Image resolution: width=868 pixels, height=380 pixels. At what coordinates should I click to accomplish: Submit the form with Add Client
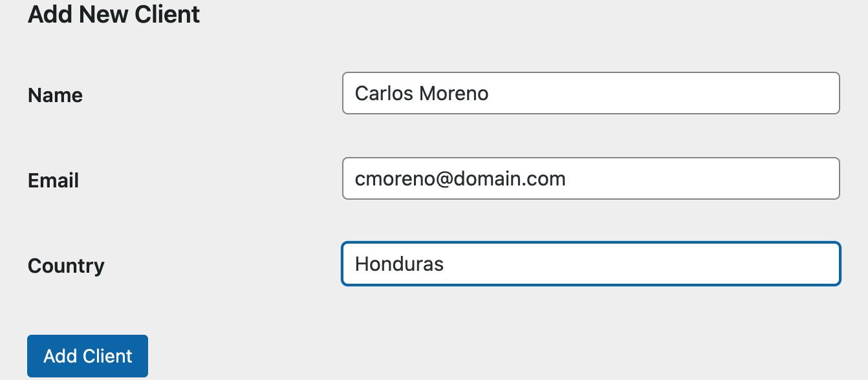click(x=87, y=356)
